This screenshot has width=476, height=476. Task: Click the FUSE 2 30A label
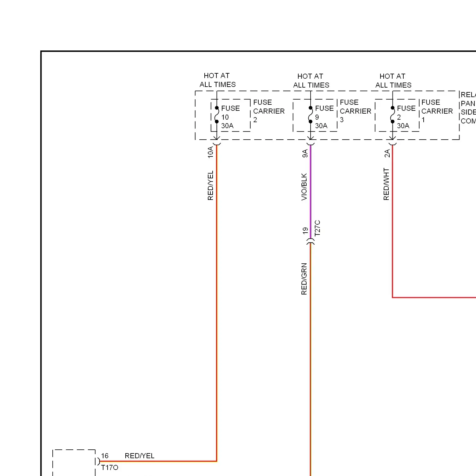pyautogui.click(x=406, y=117)
